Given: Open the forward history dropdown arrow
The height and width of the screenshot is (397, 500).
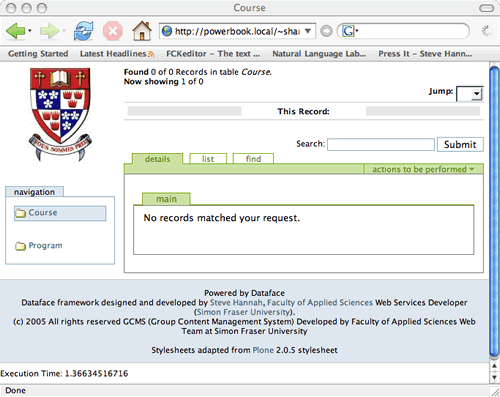Looking at the screenshot, I should (x=64, y=31).
